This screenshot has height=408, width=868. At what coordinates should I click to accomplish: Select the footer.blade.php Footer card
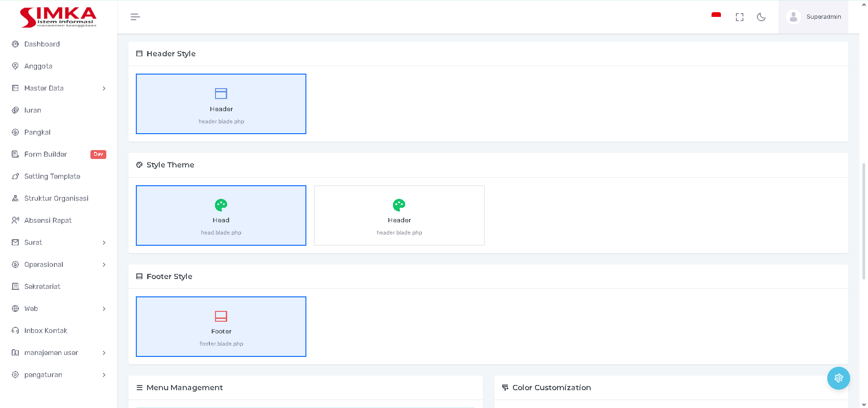[221, 326]
